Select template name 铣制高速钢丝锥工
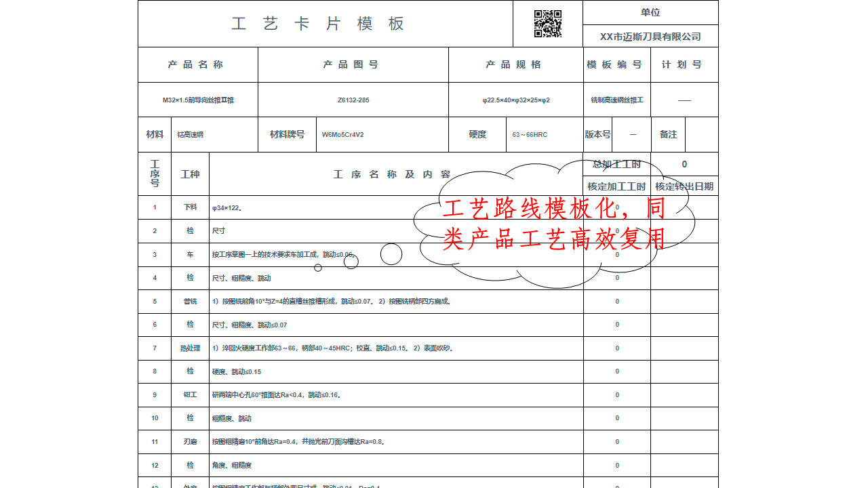 click(617, 100)
